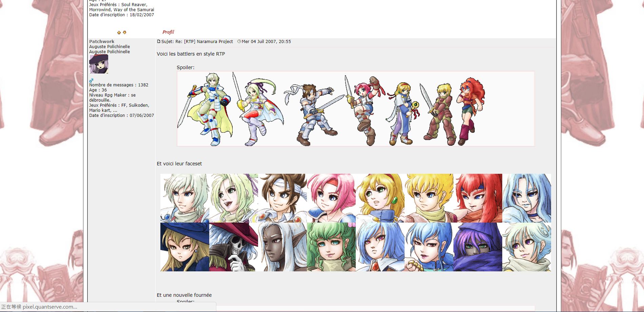Screen dimensions: 644x312
Task: Click the skeleton in red hat portrait
Action: [234, 247]
